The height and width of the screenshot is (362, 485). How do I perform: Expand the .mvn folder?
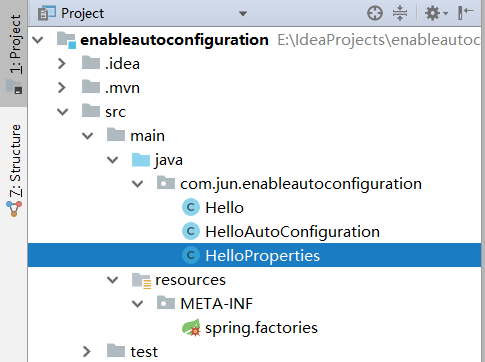point(62,87)
